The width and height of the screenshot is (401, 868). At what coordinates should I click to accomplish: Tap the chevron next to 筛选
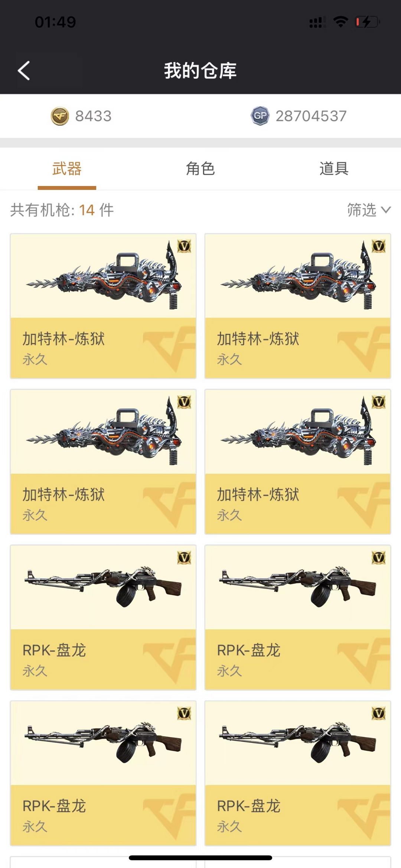(386, 210)
